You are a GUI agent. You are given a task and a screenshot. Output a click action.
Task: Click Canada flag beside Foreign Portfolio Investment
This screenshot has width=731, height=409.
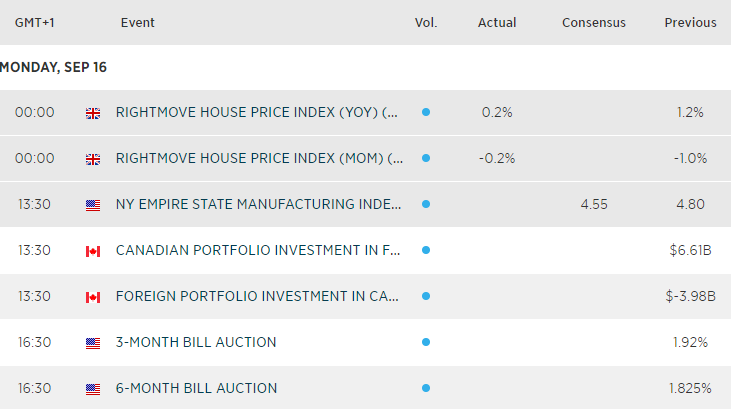[x=93, y=297]
